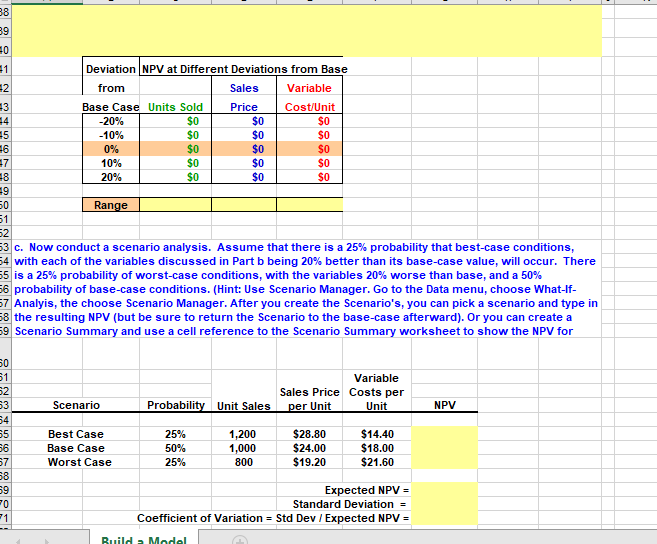
Task: Select the Sales Price $0 cell at -20%
Action: coord(244,121)
